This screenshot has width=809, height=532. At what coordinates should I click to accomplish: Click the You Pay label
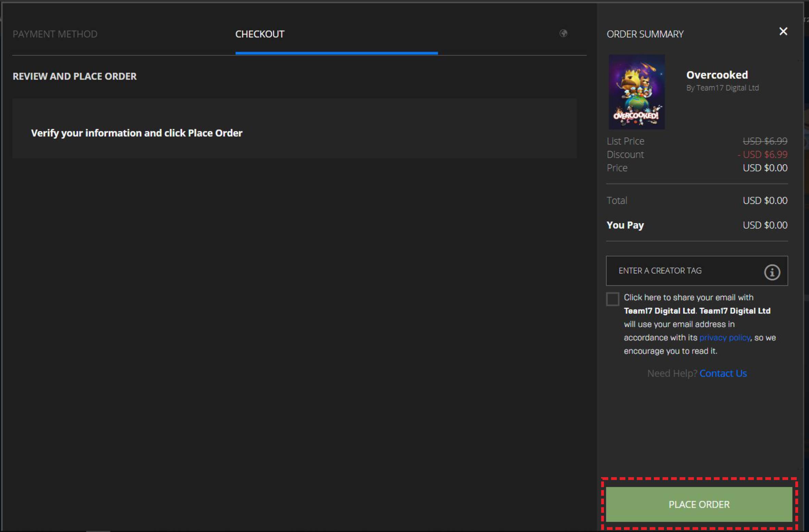click(625, 225)
